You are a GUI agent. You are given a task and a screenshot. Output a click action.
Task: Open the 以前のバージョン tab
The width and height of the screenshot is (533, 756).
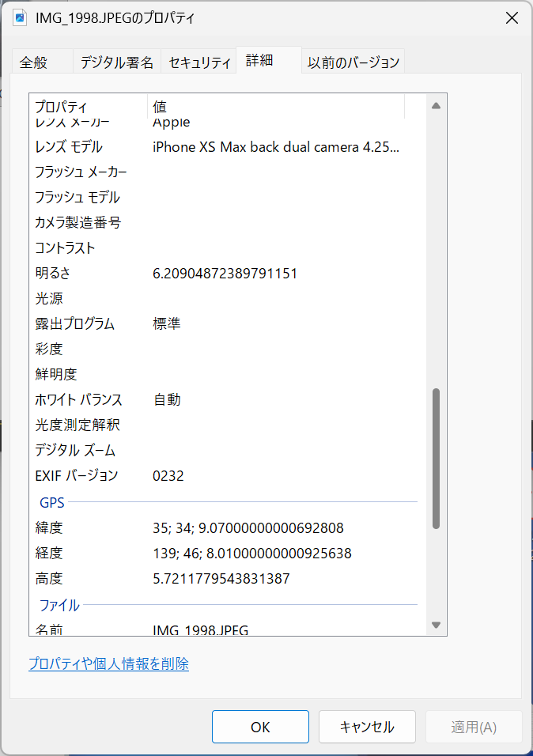click(x=353, y=62)
